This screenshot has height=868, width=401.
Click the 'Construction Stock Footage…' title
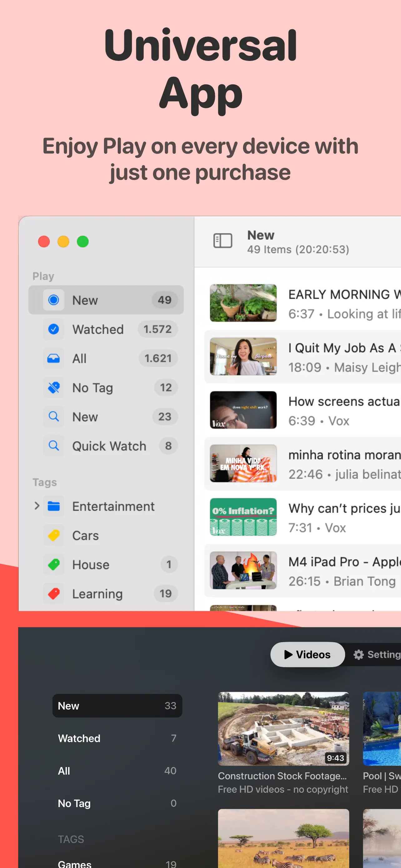(x=282, y=776)
